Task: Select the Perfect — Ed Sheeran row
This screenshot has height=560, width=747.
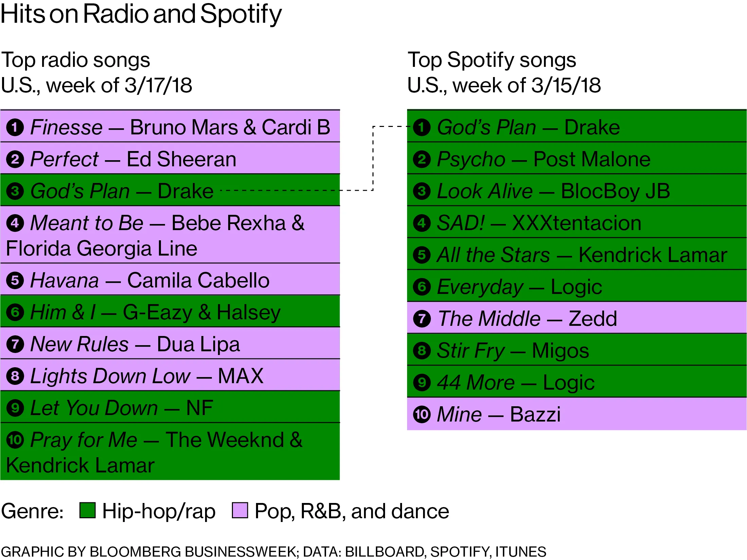Action: coord(170,159)
